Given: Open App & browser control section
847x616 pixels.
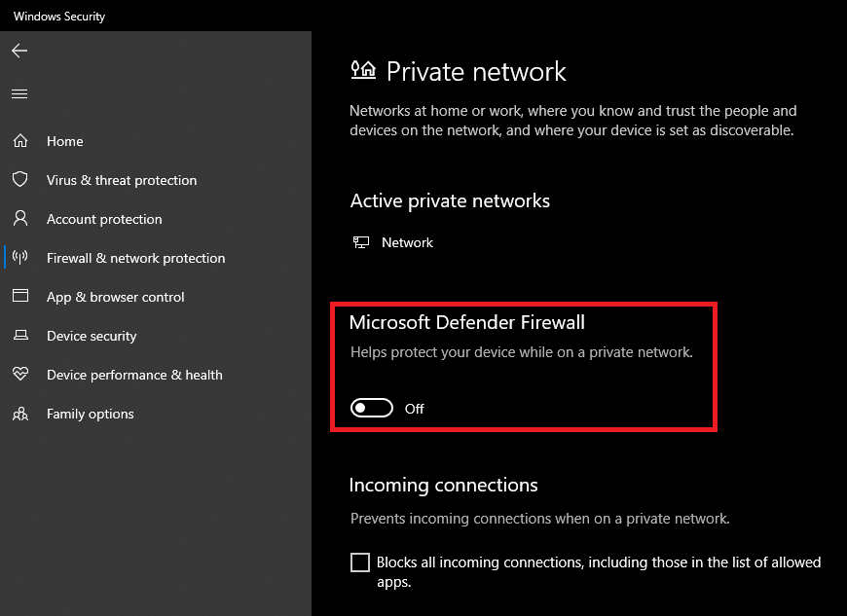Looking at the screenshot, I should point(116,297).
